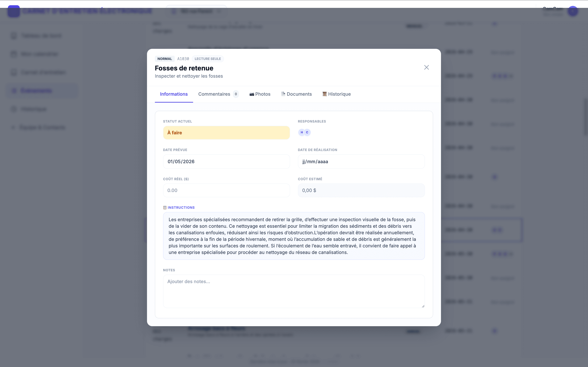This screenshot has height=367, width=588.
Task: Open the À faire status field
Action: click(226, 133)
